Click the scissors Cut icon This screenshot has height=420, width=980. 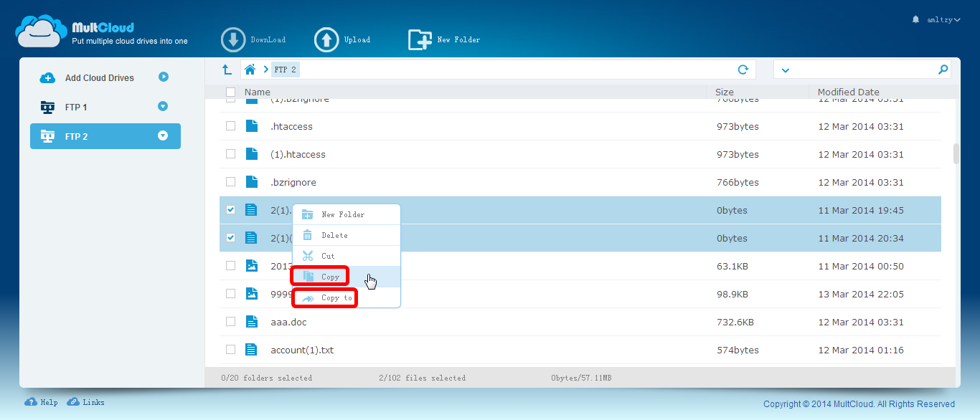pyautogui.click(x=308, y=256)
